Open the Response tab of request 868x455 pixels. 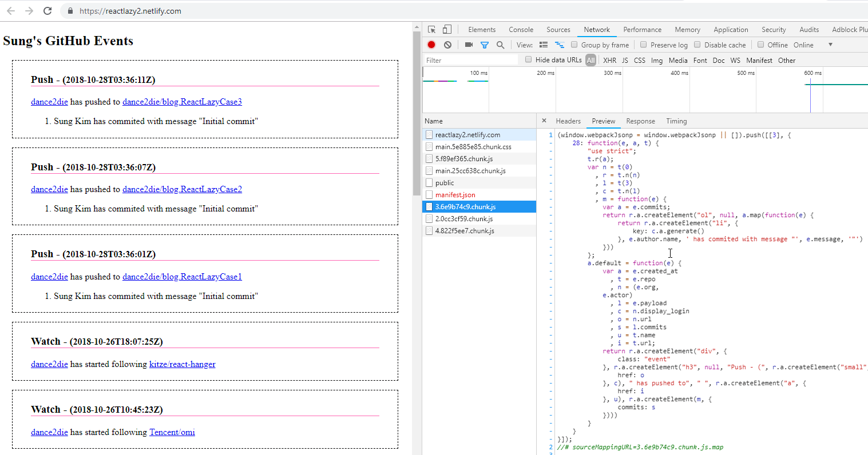coord(640,121)
